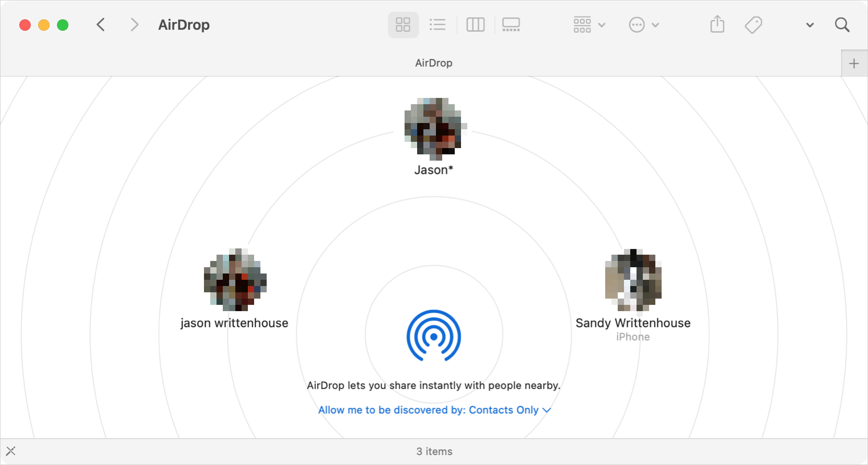Switch to column view
The width and height of the screenshot is (868, 465).
pos(475,25)
